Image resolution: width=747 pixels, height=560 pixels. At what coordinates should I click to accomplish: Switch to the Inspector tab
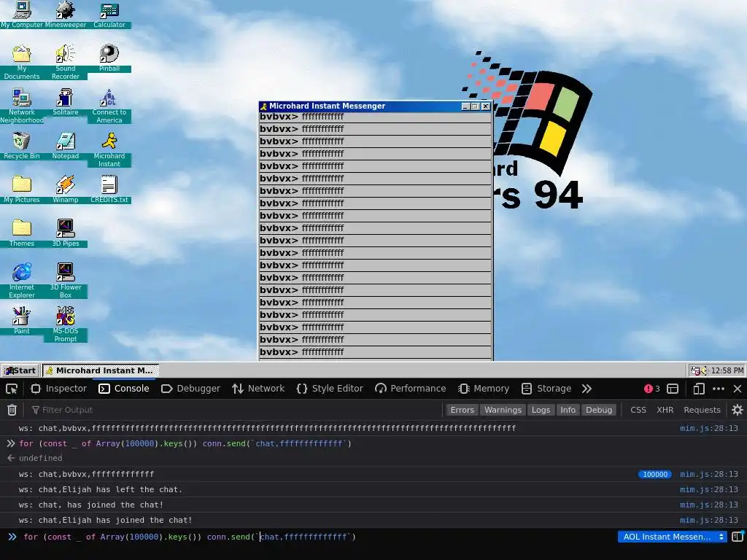pos(58,389)
